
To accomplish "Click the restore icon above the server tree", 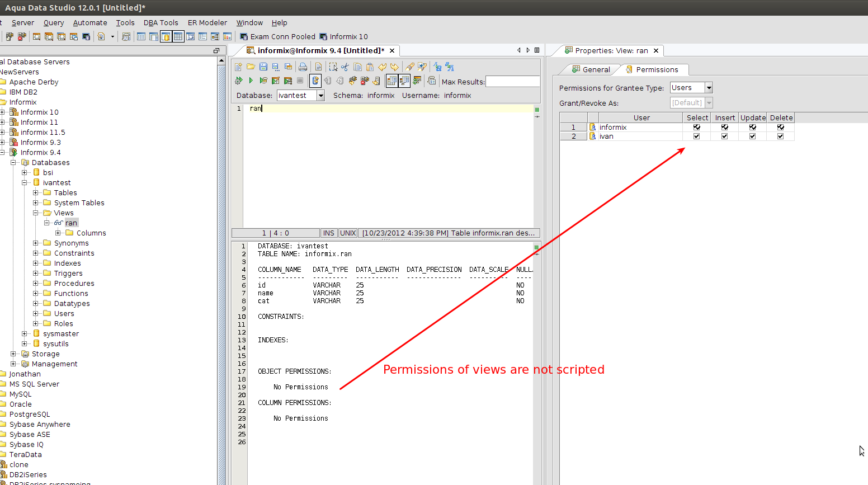I will pyautogui.click(x=216, y=51).
